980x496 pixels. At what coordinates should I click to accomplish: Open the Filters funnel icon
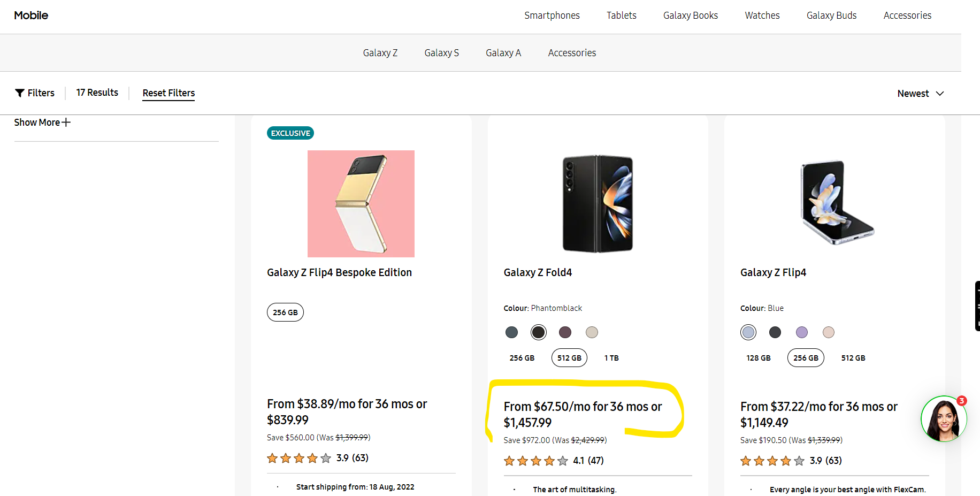coord(20,93)
